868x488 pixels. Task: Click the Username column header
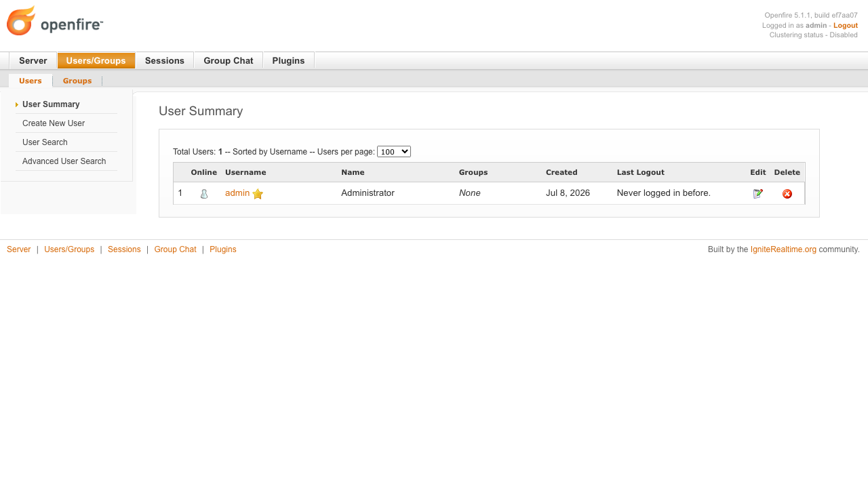[x=245, y=172]
